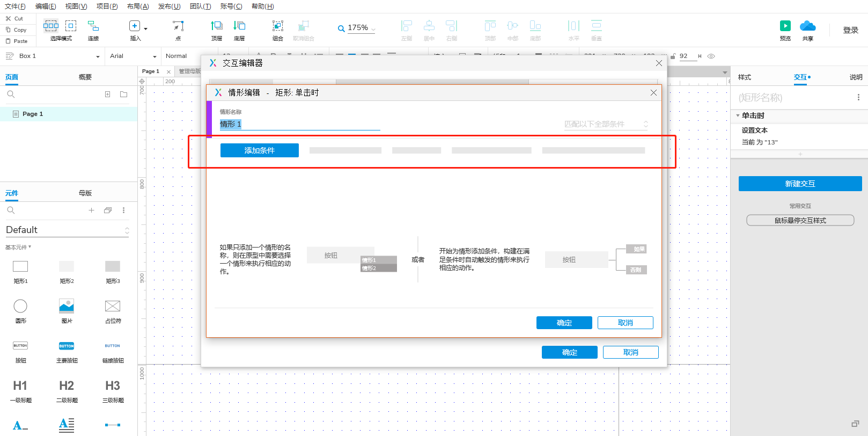
Task: Click the 垂直 distribute vertically icon
Action: click(597, 26)
